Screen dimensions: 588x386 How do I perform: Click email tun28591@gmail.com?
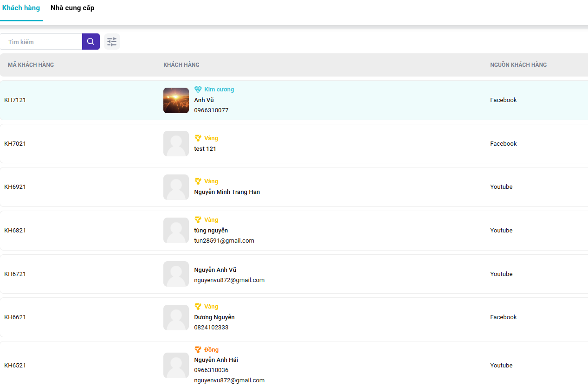[x=224, y=241]
